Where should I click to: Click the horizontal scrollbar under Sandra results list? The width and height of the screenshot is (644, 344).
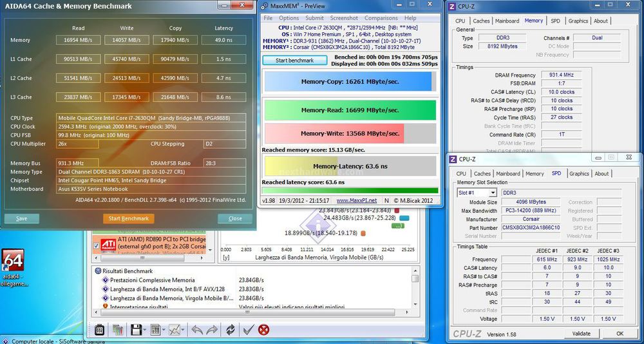tap(251, 312)
